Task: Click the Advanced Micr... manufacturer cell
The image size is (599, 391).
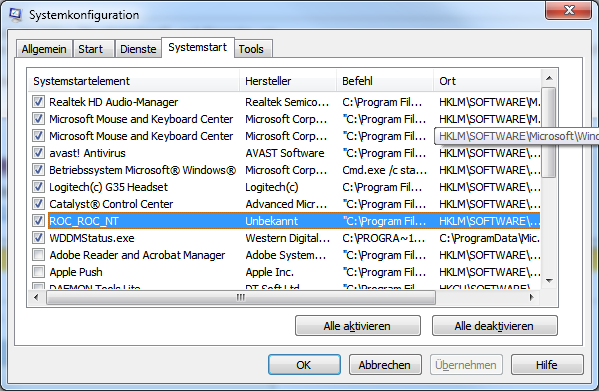Action: pos(286,204)
